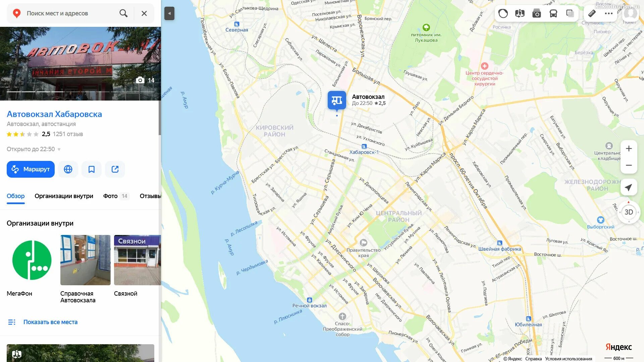The height and width of the screenshot is (362, 644).
Task: Select the ruler measurement tool
Action: click(592, 13)
